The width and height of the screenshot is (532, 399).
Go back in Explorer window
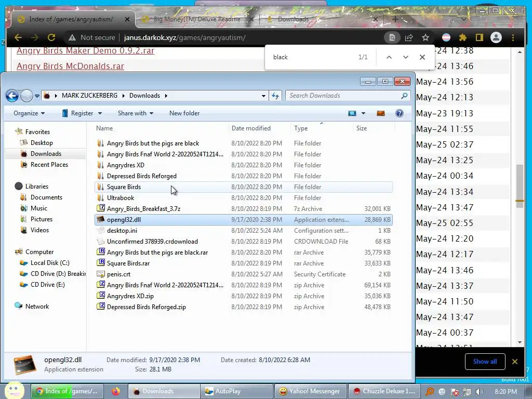click(12, 96)
